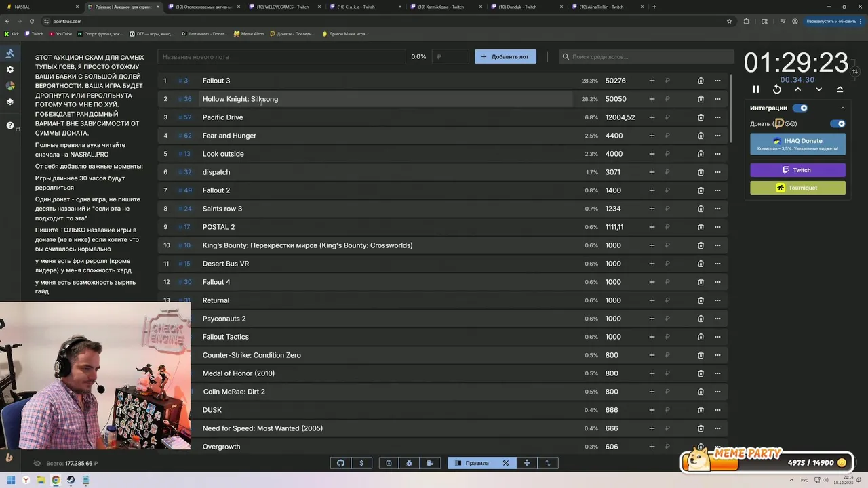
Task: Click the save icon in bottom toolbar
Action: coord(389,463)
